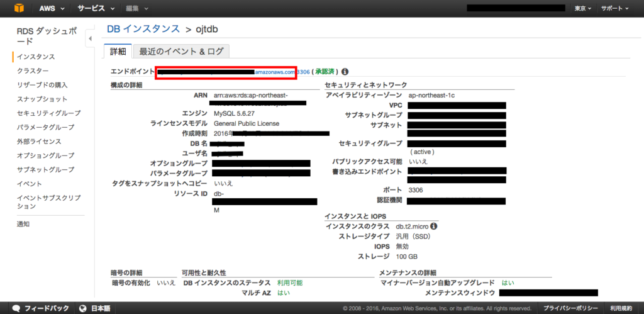Click the speech bubble feedback icon
The image size is (644, 314).
pos(16,308)
